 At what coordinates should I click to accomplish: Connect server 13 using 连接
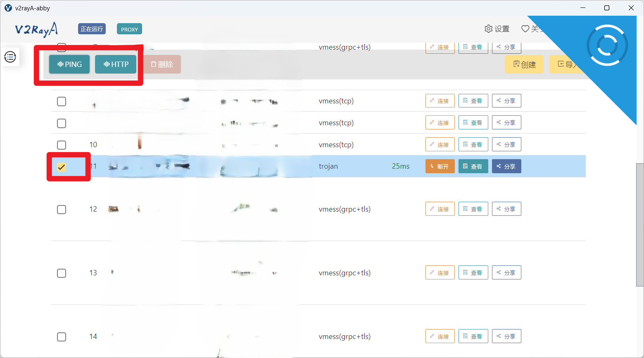coord(440,272)
